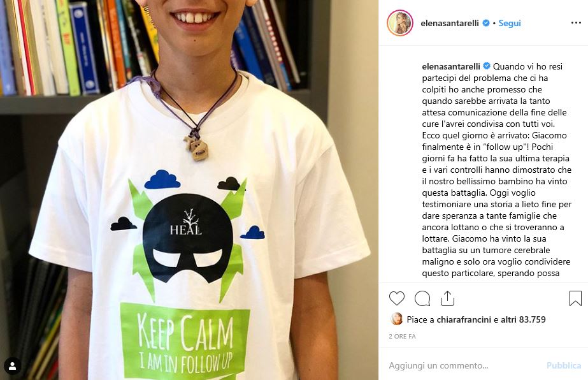This screenshot has width=588, height=380.
Task: Open elenasantarelli profile picture in header
Action: pyautogui.click(x=400, y=23)
